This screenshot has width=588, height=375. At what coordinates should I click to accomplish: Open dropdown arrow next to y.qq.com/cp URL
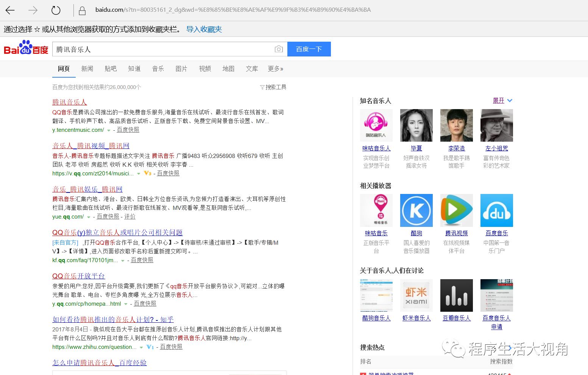(x=126, y=304)
